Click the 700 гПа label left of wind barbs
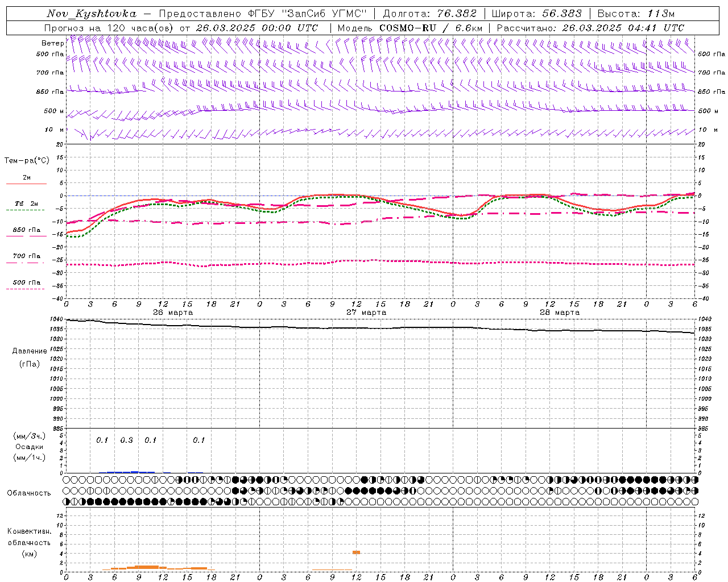728x582 pixels. 50,73
